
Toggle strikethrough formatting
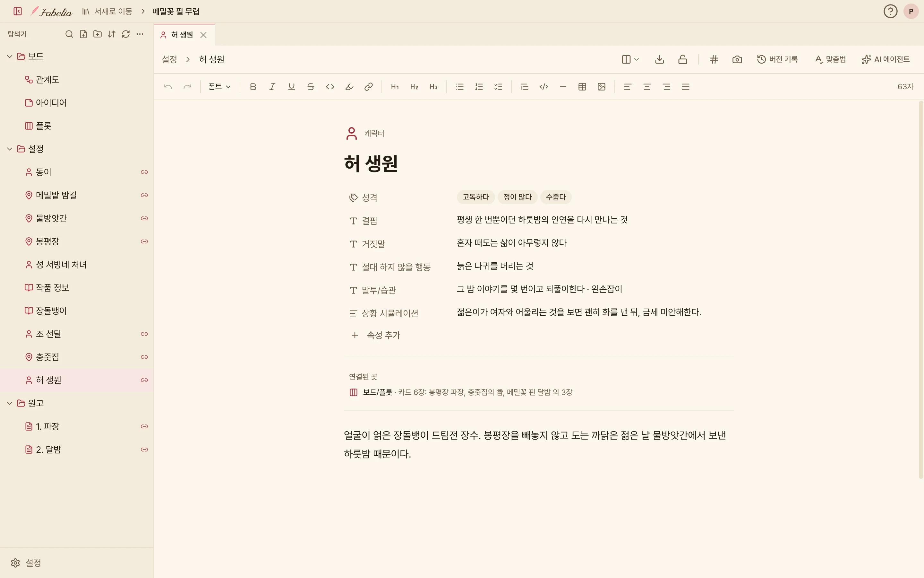[311, 87]
